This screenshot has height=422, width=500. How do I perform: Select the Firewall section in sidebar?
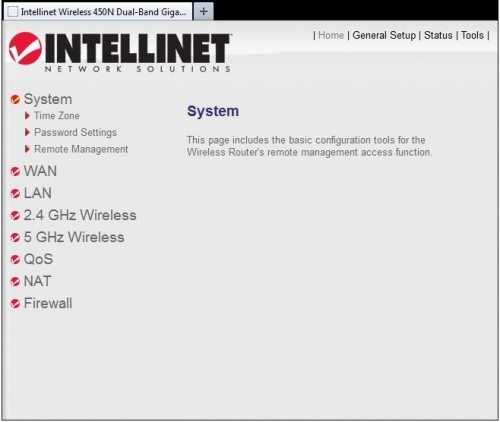coord(48,303)
